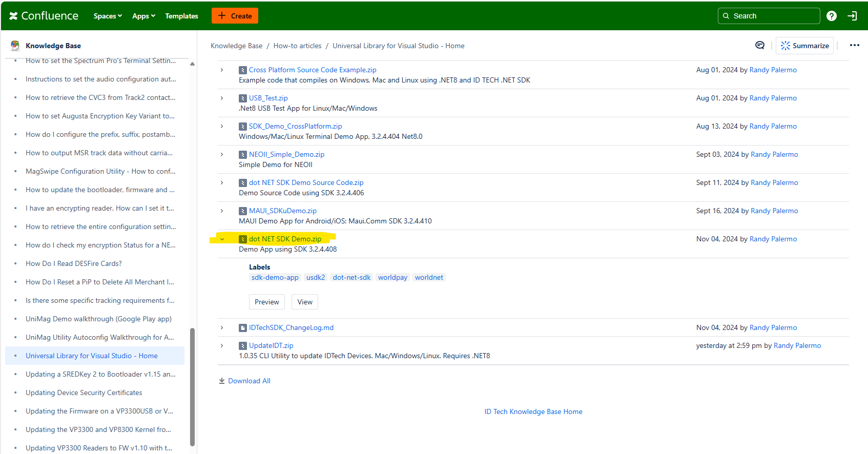Image resolution: width=868 pixels, height=454 pixels.
Task: Open the UpdateIDT.zip file link
Action: pyautogui.click(x=271, y=345)
